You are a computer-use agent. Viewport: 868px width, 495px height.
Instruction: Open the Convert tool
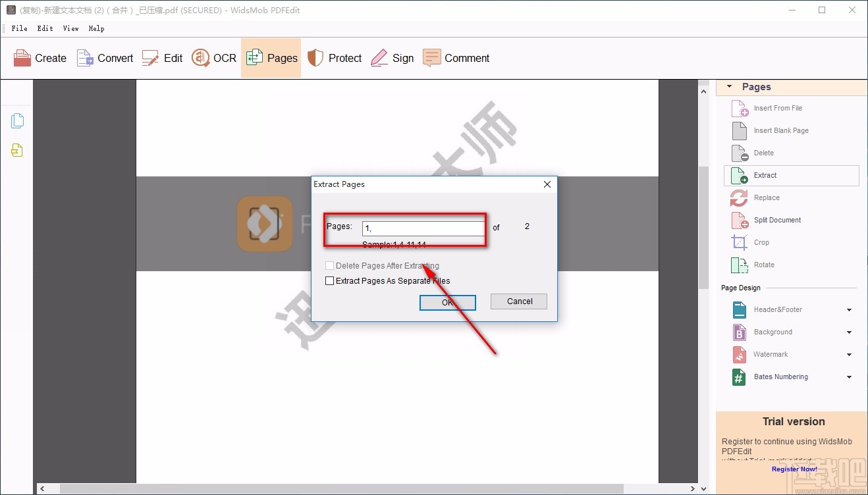coord(104,58)
